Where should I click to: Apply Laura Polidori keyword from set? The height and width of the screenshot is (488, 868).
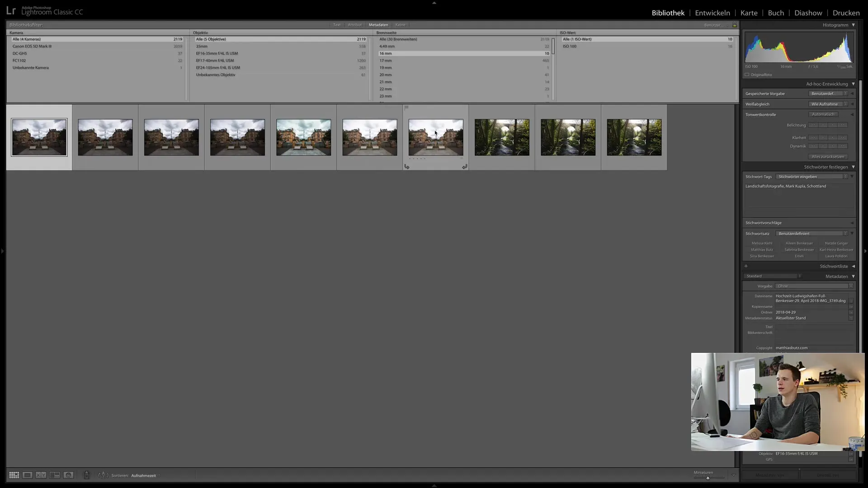pyautogui.click(x=836, y=256)
